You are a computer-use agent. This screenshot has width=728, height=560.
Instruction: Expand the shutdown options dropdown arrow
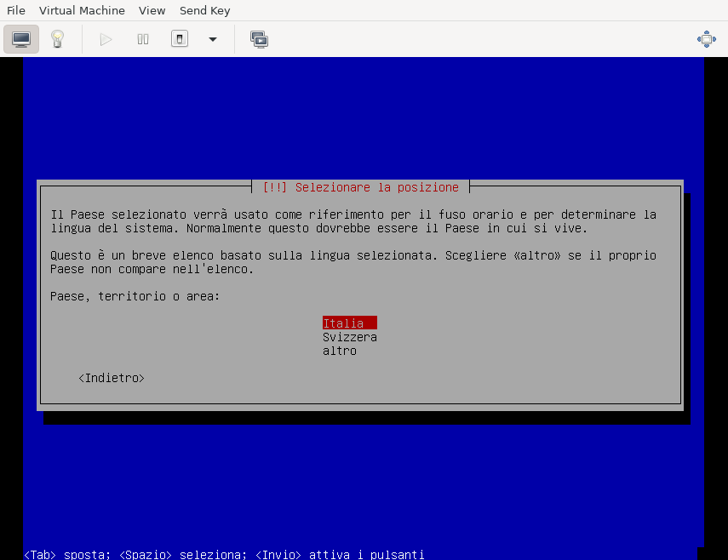tap(213, 39)
